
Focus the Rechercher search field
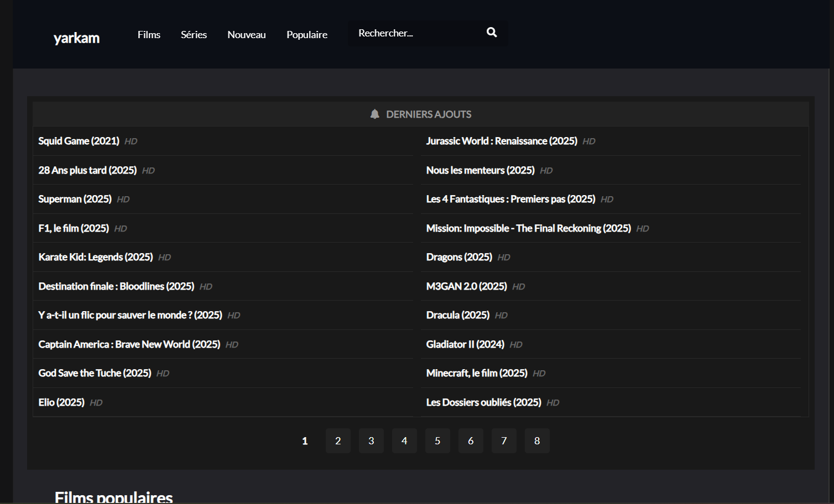[415, 33]
